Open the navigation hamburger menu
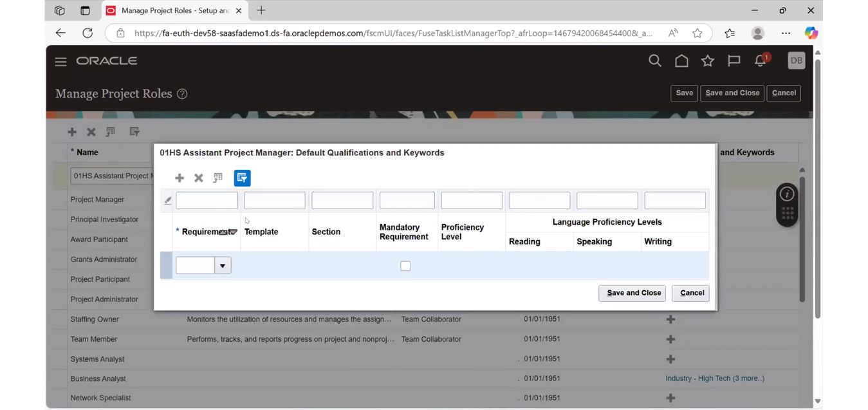The height and width of the screenshot is (410, 868). (x=60, y=61)
